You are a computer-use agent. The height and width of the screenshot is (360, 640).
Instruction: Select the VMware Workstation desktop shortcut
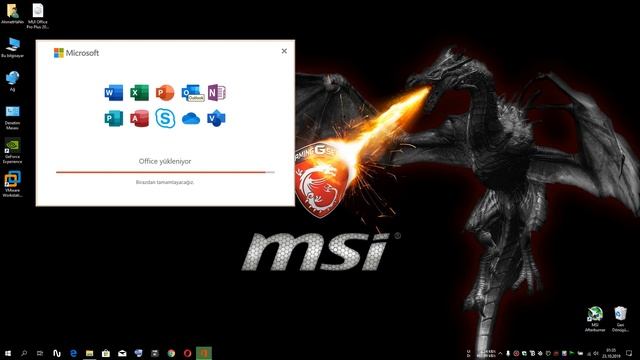(12, 184)
